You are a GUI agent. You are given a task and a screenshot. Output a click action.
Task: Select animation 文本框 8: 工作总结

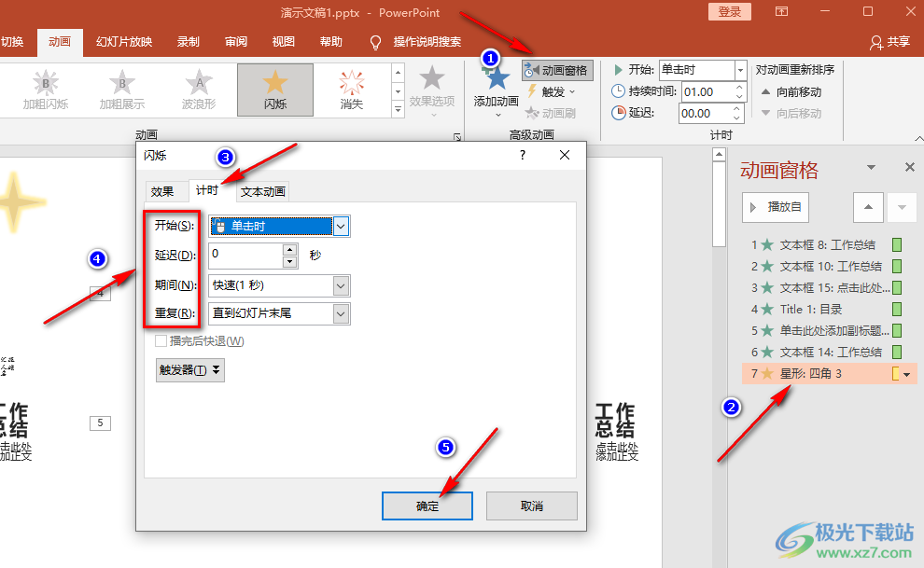click(x=827, y=245)
